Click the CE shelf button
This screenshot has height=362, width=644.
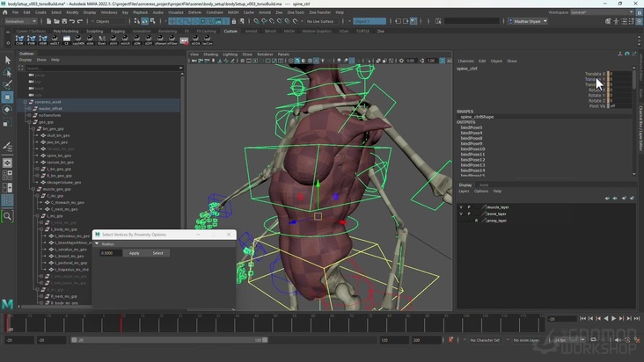click(67, 40)
